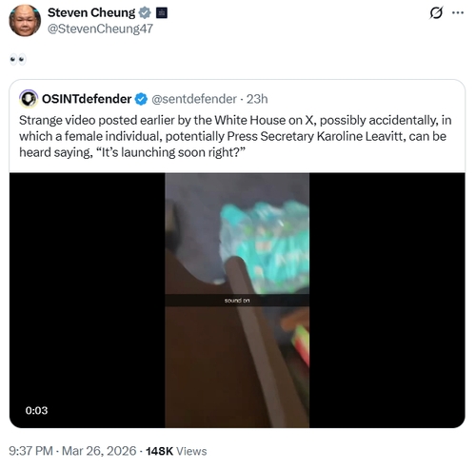This screenshot has width=476, height=469.
Task: Open the @StevenCheung47 handle link
Action: coord(100,29)
